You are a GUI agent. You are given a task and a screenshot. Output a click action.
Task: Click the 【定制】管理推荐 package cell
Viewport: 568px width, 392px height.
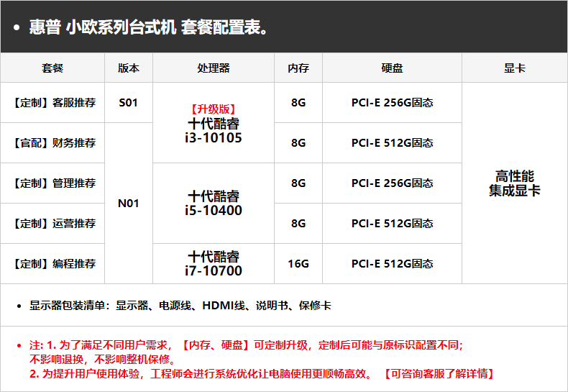(x=52, y=183)
